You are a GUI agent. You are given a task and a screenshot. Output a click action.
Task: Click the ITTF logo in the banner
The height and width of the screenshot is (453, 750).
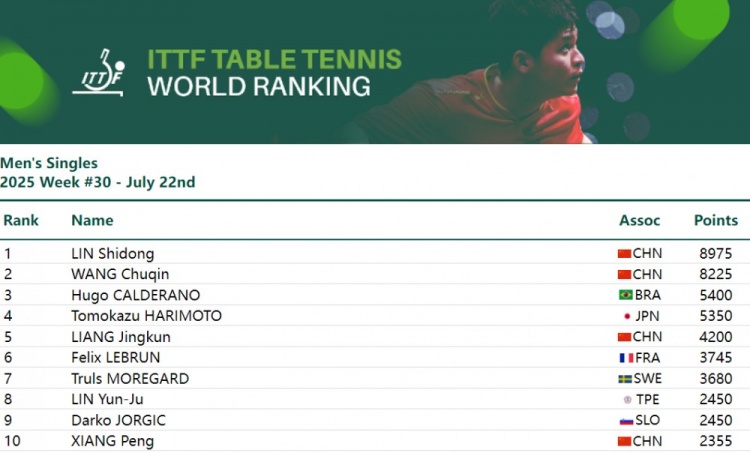pyautogui.click(x=99, y=72)
